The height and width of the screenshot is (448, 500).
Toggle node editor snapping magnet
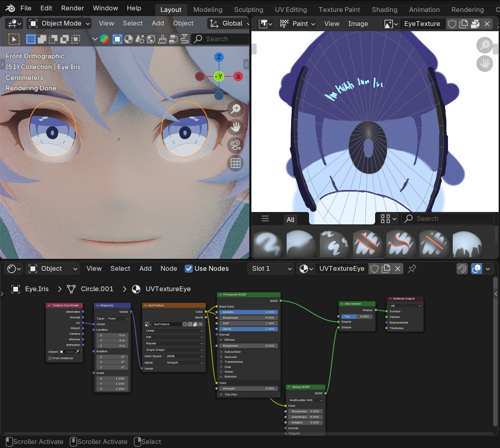point(462,269)
